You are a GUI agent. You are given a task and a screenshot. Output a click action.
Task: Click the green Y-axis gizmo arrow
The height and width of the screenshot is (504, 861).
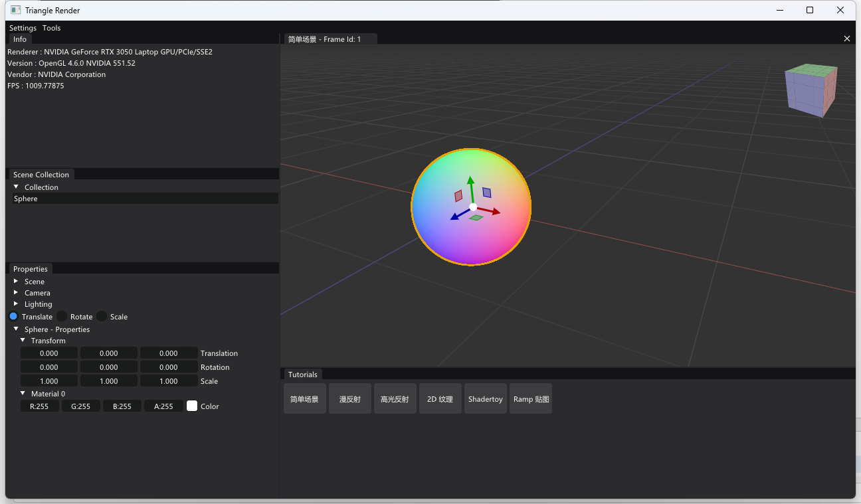(x=470, y=181)
